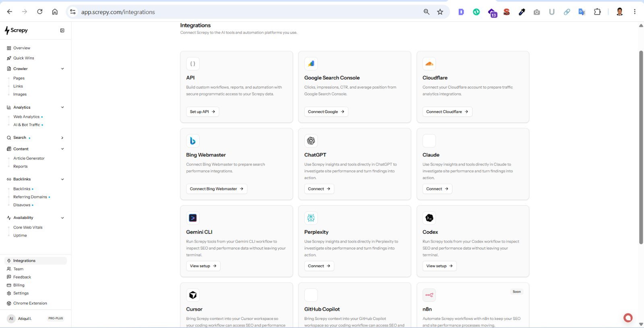
Task: Open Pages under Crawler
Action: [x=19, y=78]
